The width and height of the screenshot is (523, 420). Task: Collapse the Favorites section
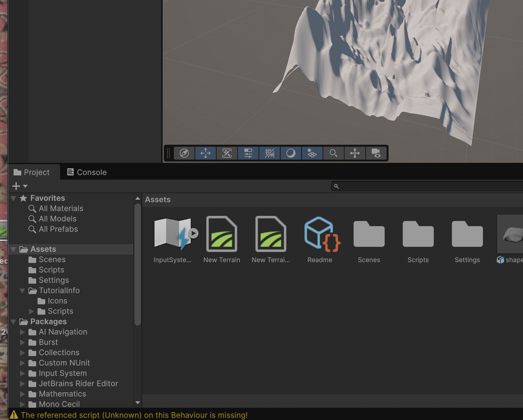click(14, 198)
